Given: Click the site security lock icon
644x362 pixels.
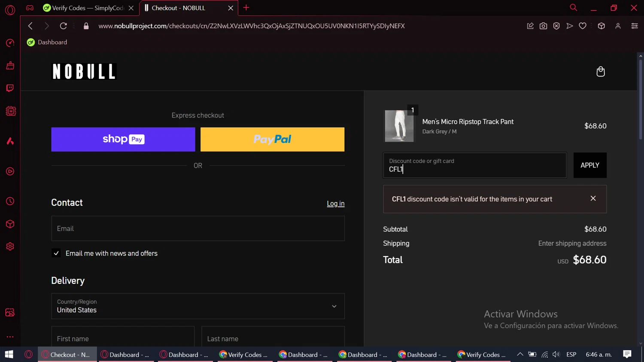Looking at the screenshot, I should coord(86,26).
